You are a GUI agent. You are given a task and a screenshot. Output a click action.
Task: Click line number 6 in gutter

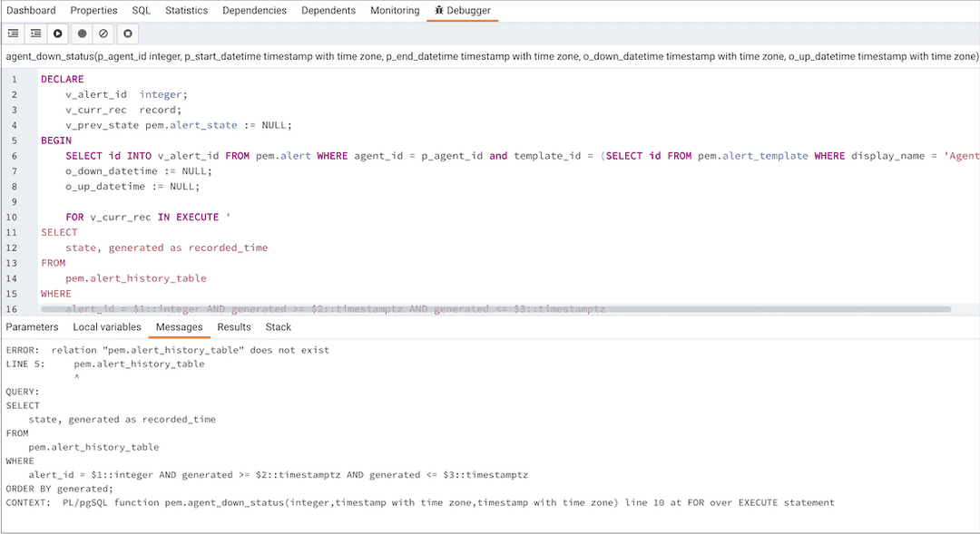tap(15, 156)
